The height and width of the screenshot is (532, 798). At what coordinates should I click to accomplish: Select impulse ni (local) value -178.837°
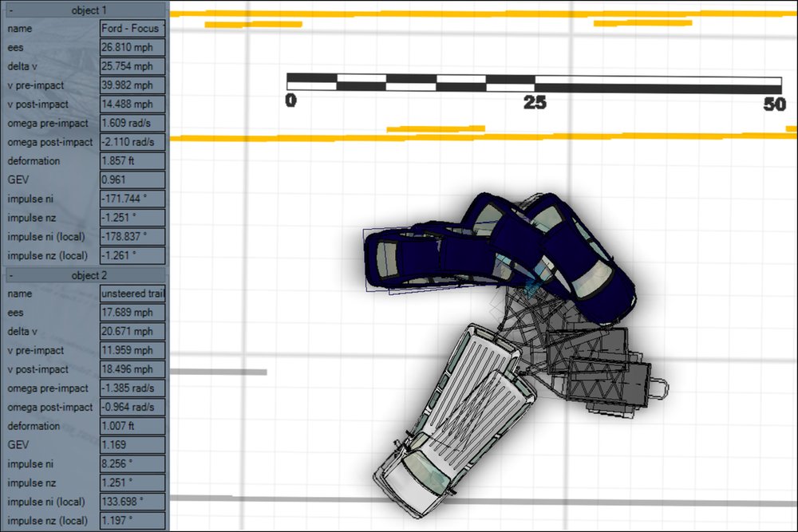132,237
